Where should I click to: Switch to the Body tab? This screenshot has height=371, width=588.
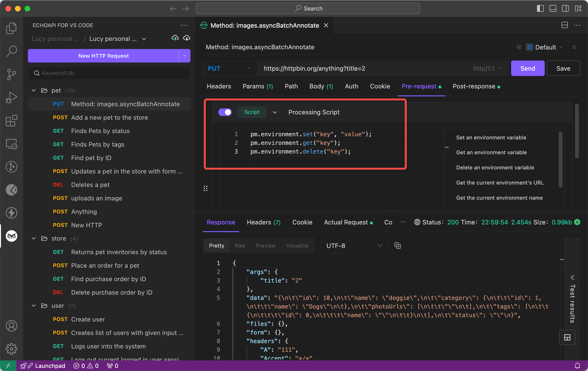(321, 86)
